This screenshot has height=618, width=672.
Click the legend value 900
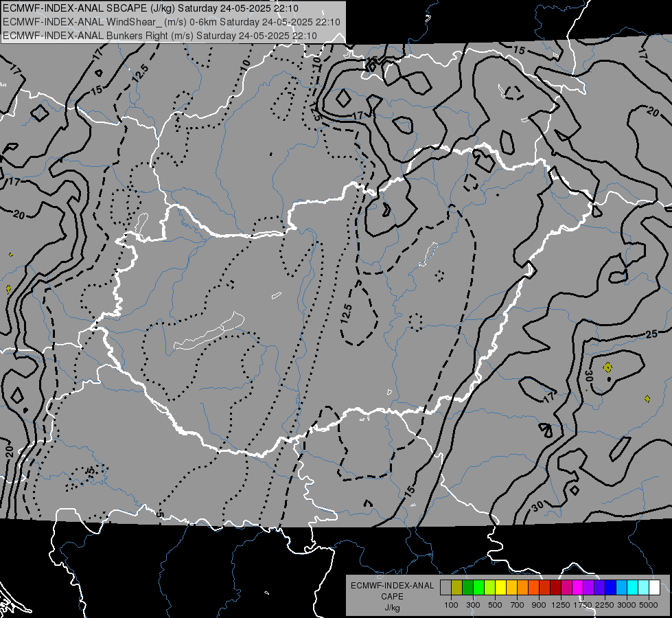click(539, 605)
